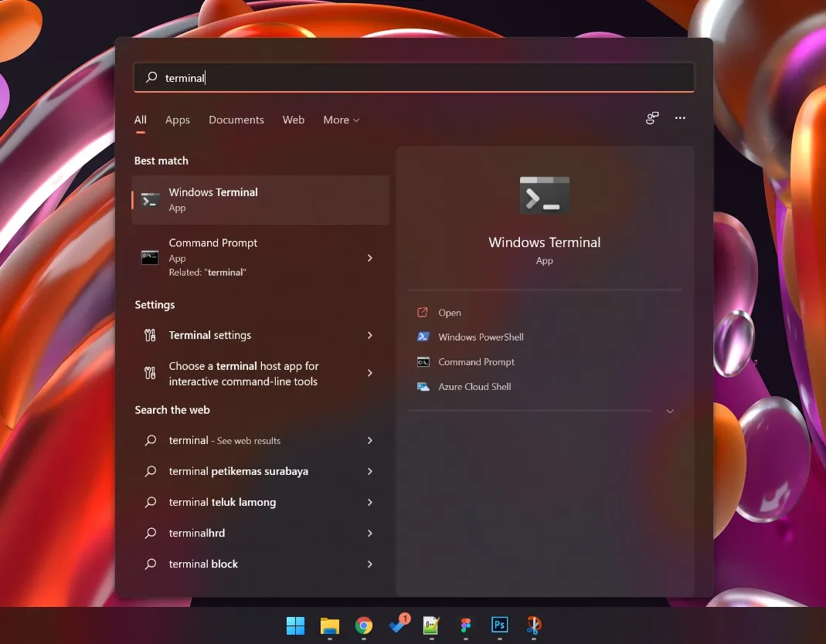
Task: Click inside the search input field
Action: pyautogui.click(x=413, y=77)
